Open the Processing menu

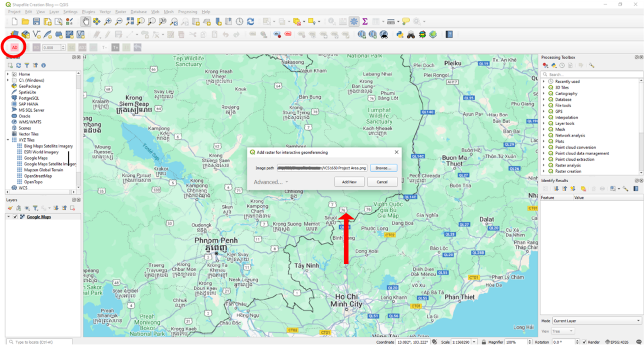click(x=188, y=12)
